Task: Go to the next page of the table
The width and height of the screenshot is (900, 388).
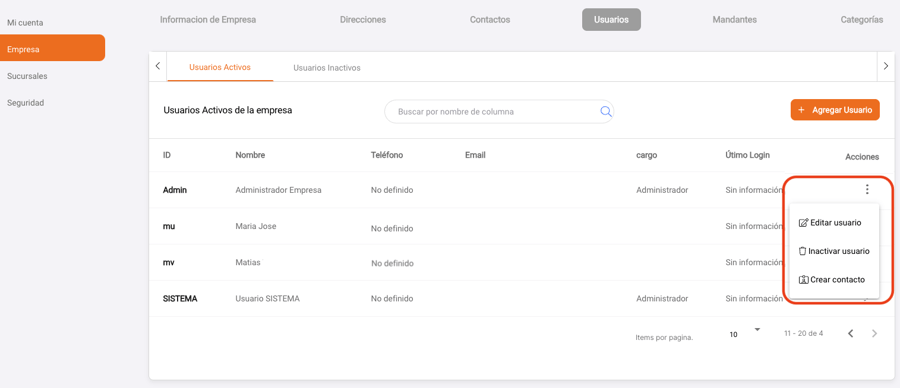Action: pyautogui.click(x=874, y=333)
